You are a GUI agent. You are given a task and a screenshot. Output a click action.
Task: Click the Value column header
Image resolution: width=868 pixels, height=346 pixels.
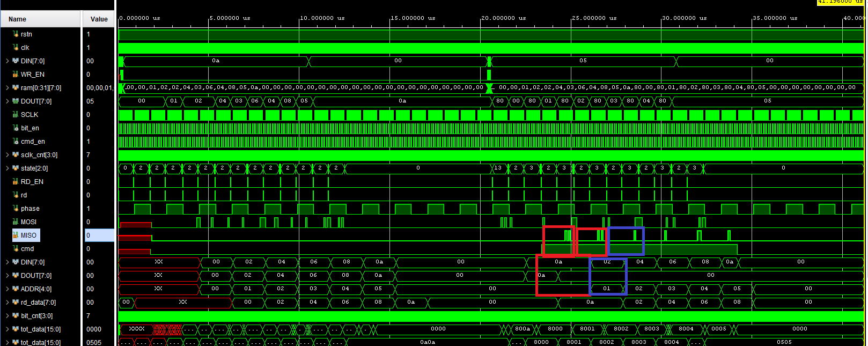99,19
